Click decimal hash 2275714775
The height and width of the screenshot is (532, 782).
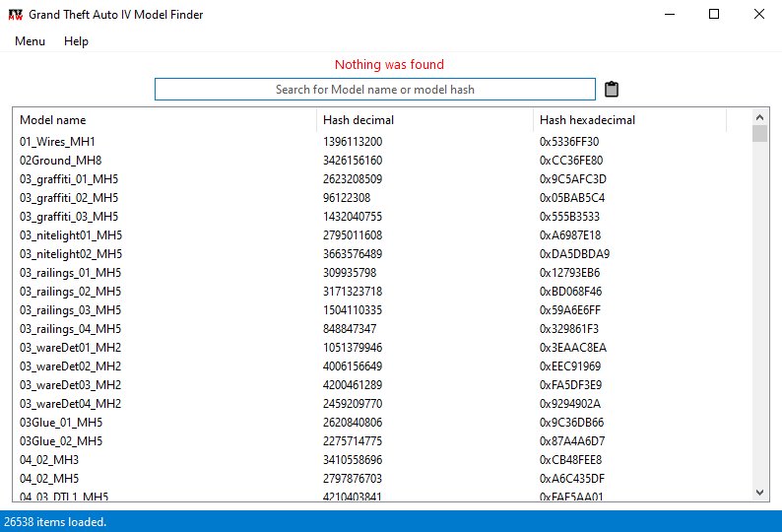[x=353, y=441]
